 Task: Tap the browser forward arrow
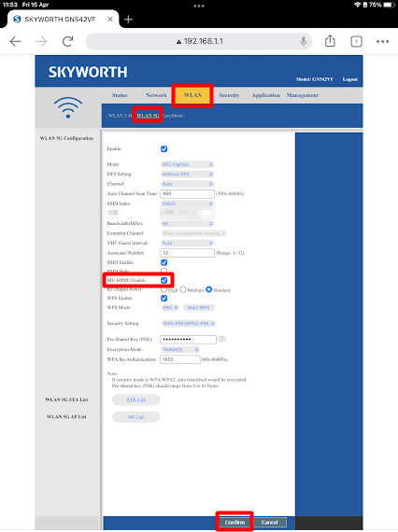click(x=41, y=41)
